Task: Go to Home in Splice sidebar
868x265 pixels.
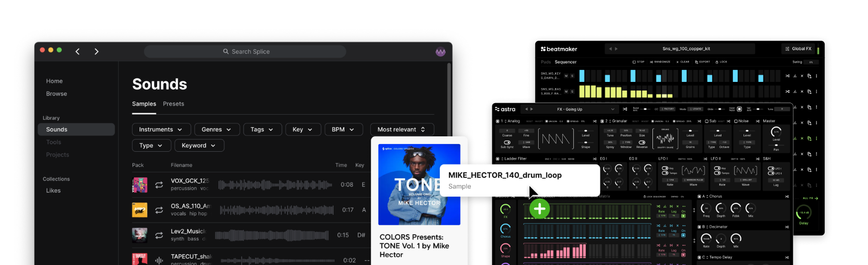Action: (54, 81)
